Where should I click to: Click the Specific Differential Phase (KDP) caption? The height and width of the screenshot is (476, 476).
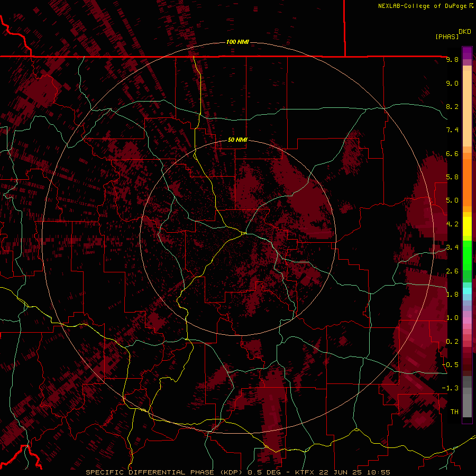point(165,472)
